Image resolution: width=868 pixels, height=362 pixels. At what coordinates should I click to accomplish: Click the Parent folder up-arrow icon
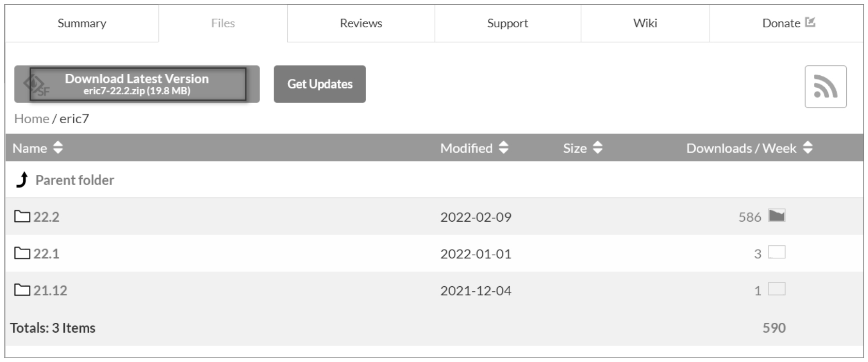(x=22, y=180)
